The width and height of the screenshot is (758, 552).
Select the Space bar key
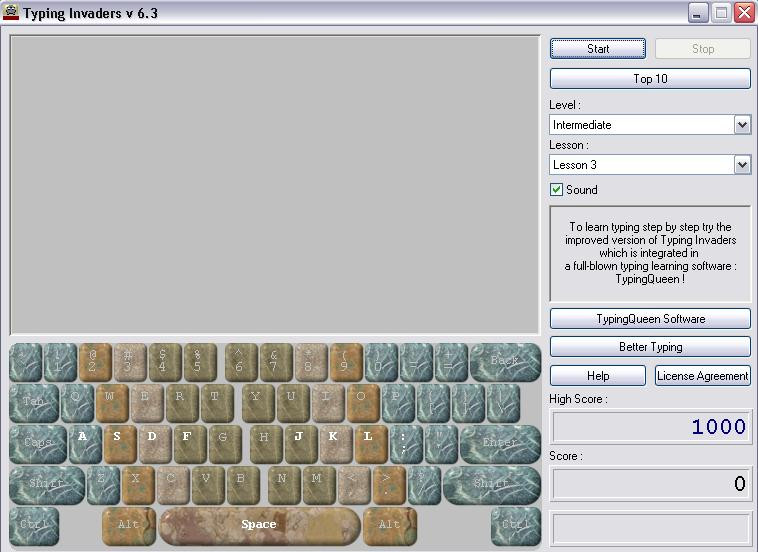pyautogui.click(x=260, y=526)
